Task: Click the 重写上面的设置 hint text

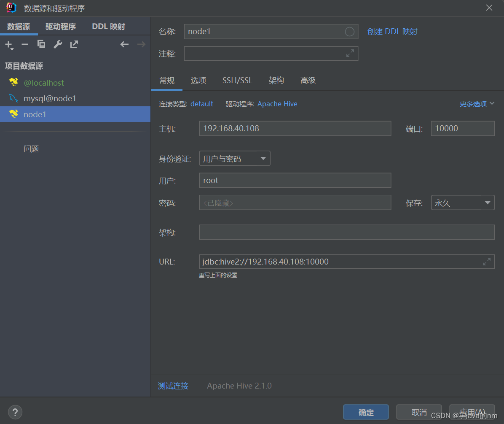Action: pyautogui.click(x=218, y=275)
